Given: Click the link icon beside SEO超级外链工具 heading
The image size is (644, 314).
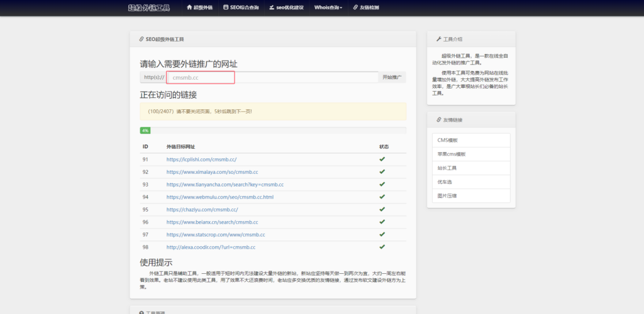Looking at the screenshot, I should click(x=142, y=40).
